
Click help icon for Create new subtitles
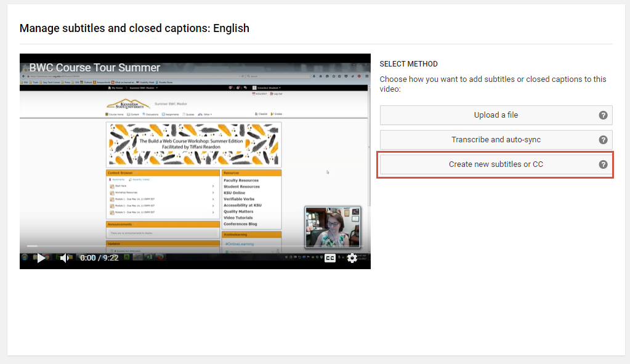603,164
